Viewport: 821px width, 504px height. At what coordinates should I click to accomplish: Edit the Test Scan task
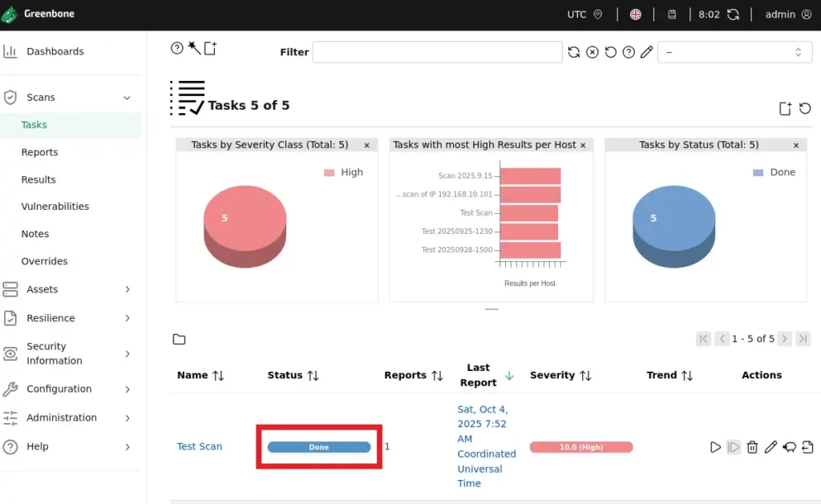pyautogui.click(x=770, y=447)
